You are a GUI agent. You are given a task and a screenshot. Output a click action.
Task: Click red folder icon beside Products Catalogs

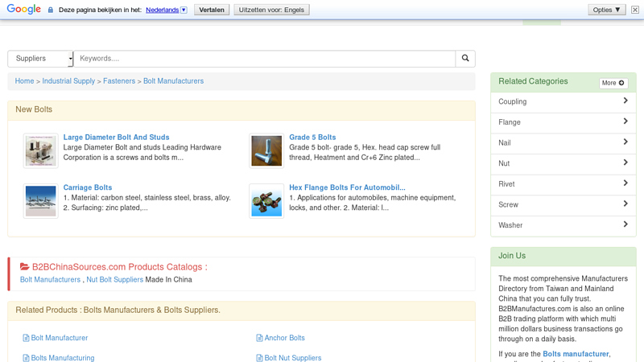point(25,267)
